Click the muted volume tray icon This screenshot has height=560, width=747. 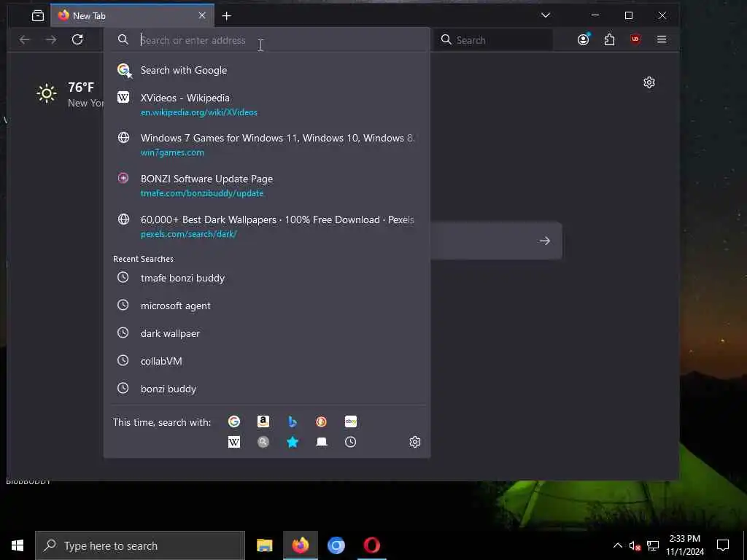(635, 545)
